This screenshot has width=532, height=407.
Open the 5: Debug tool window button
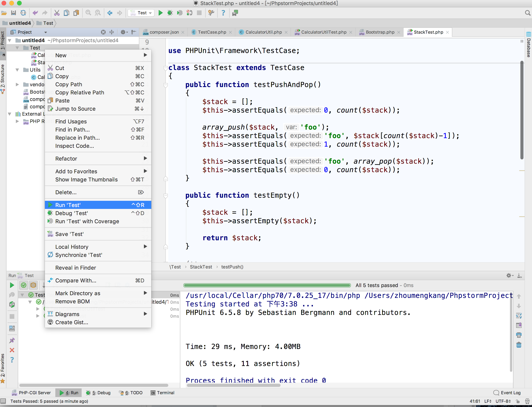pos(98,393)
